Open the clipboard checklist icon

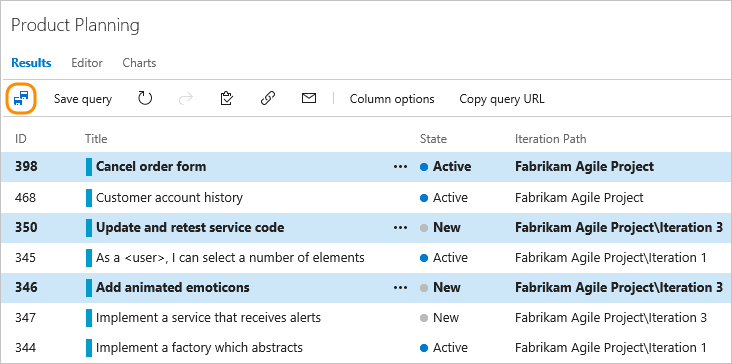point(226,98)
